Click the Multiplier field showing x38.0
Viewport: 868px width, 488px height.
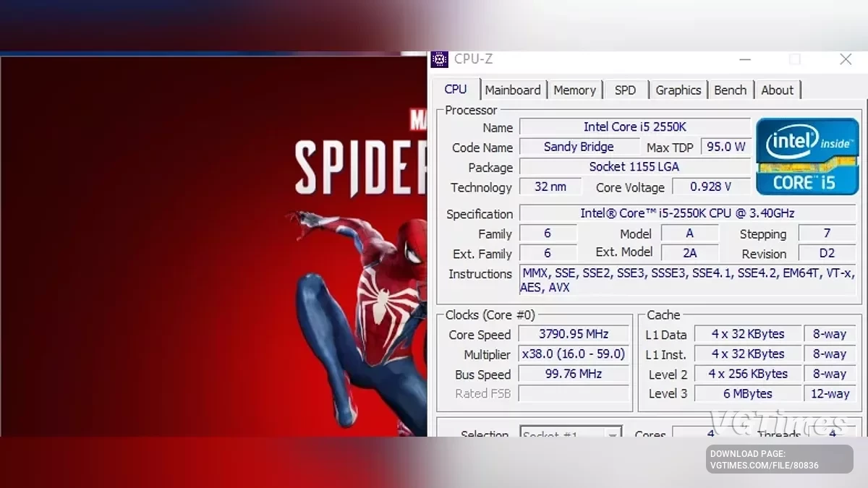click(x=574, y=354)
